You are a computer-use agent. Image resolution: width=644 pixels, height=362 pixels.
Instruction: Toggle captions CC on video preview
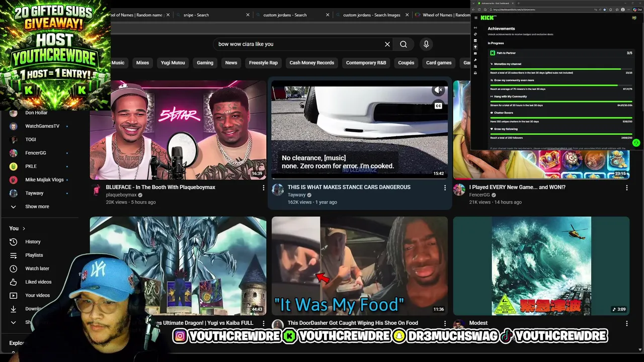coord(439,106)
